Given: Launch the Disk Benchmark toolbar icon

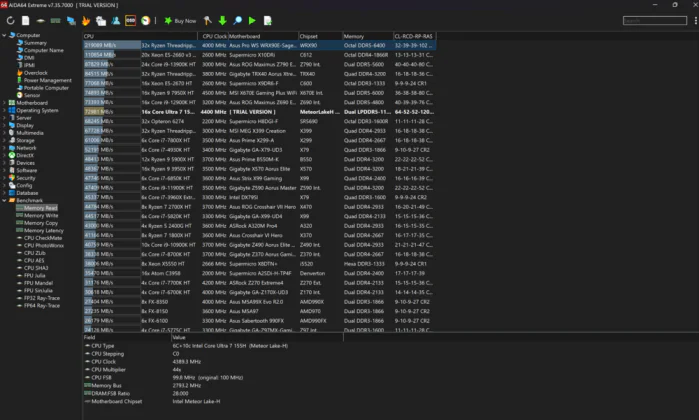Looking at the screenshot, I should [41, 21].
